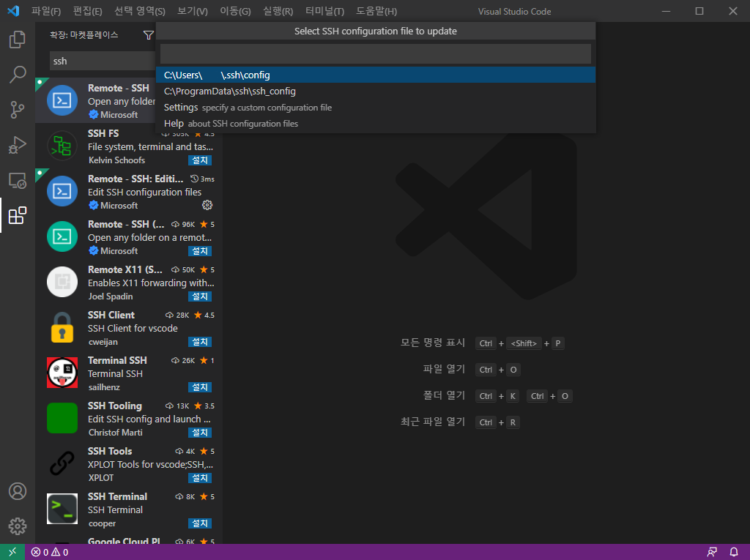This screenshot has height=560, width=750.
Task: Open the Remote - SSH: Editing gear settings
Action: pyautogui.click(x=207, y=205)
